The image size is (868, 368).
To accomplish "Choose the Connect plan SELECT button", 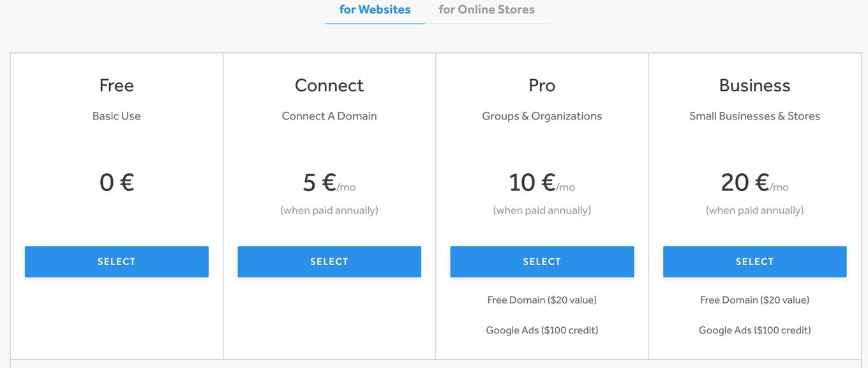I will pos(329,262).
